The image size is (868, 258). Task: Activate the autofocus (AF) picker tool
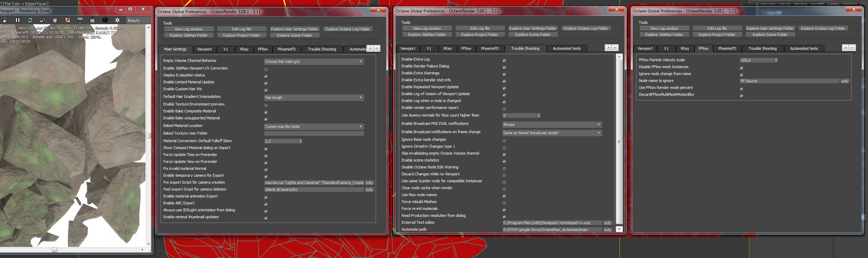click(43, 20)
